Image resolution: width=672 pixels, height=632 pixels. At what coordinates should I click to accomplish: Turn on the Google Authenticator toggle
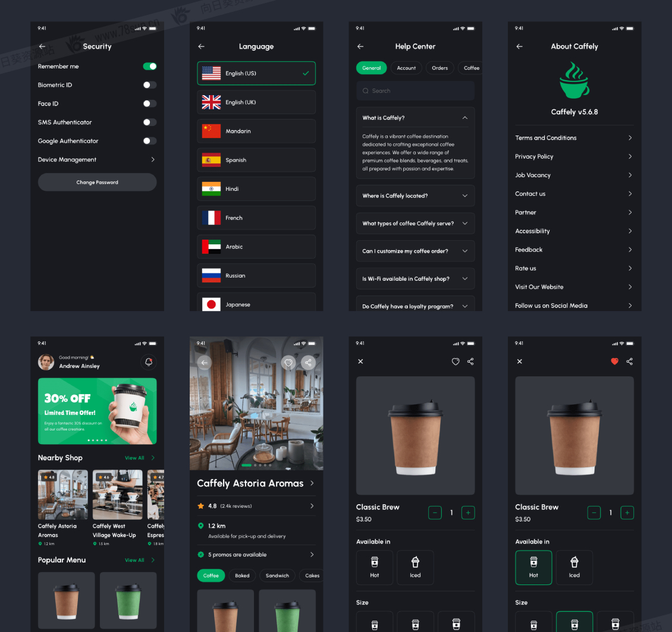click(x=150, y=141)
